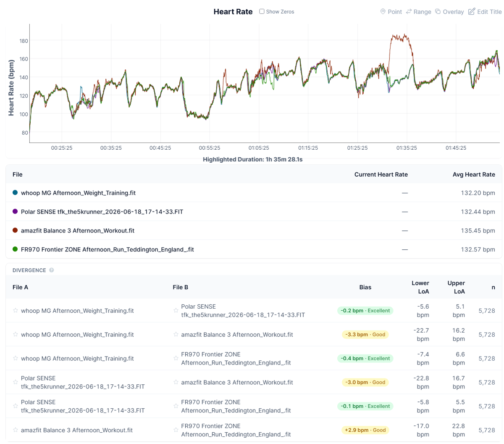The image size is (504, 444).
Task: Star File B FR970 in last divergence row
Action: tap(176, 430)
